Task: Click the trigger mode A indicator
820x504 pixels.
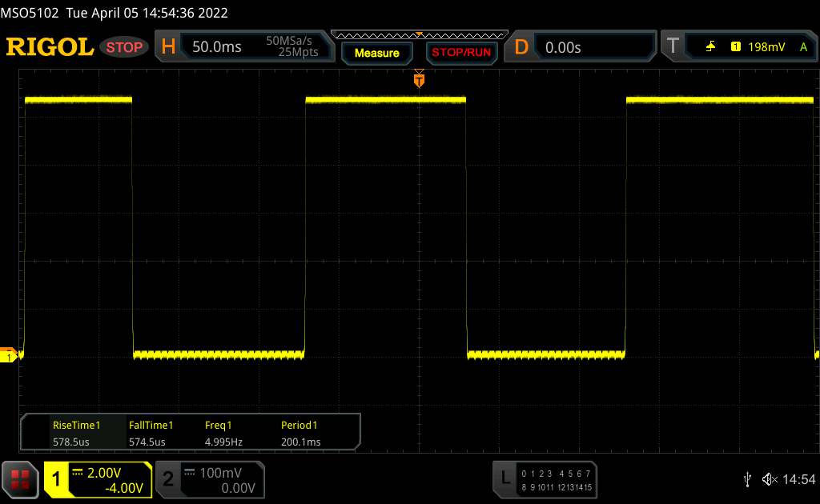Action: tap(803, 47)
